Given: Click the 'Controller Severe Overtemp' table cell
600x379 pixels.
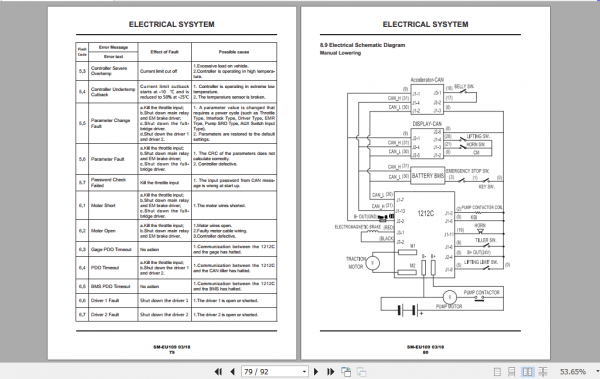Looking at the screenshot, I should [x=113, y=71].
